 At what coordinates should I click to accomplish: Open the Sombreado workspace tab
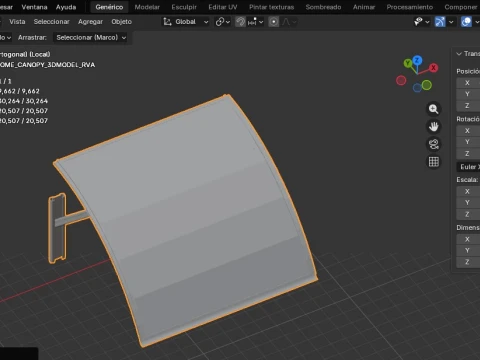tap(323, 7)
